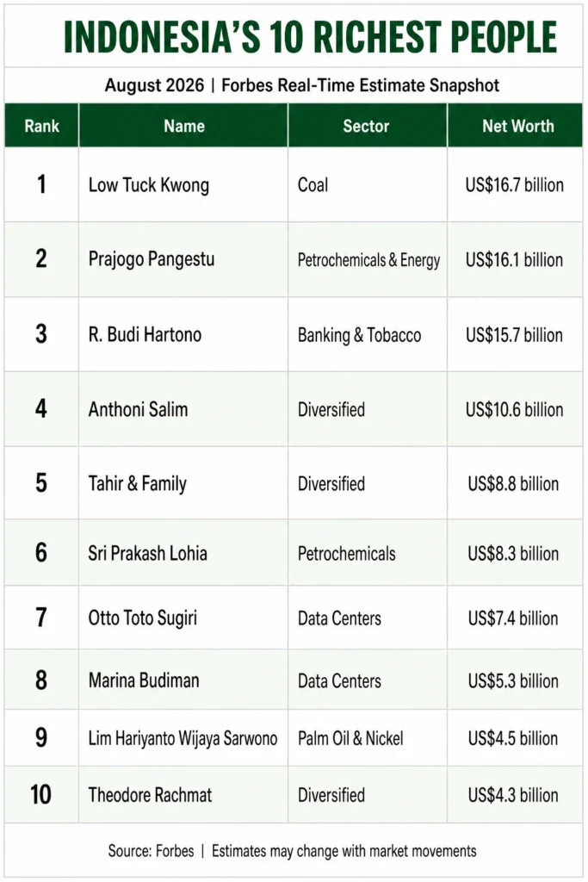Click the name Low Tuck Kwong
This screenshot has height=882, width=588.
pyautogui.click(x=149, y=185)
